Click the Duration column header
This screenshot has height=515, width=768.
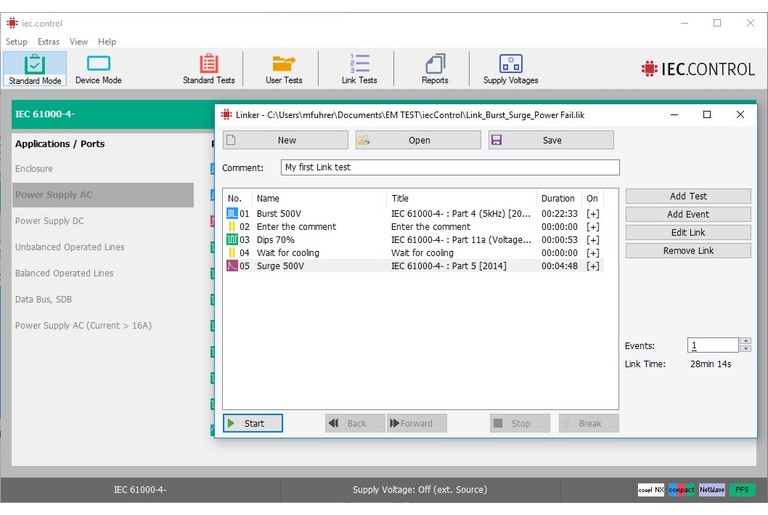558,198
